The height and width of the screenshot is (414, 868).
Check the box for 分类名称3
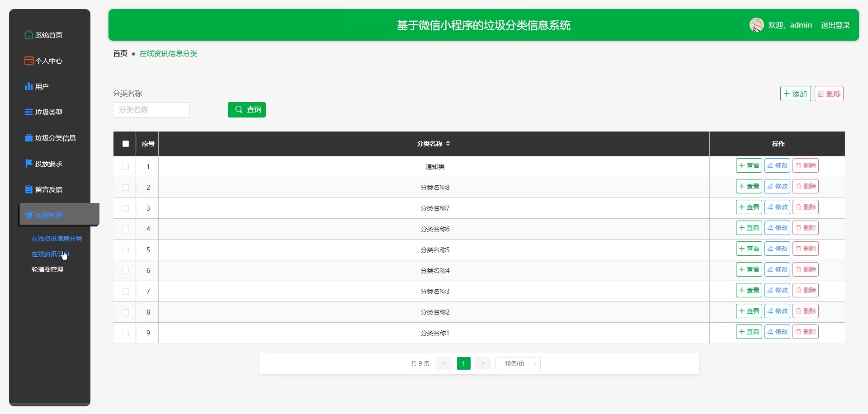pyautogui.click(x=126, y=292)
